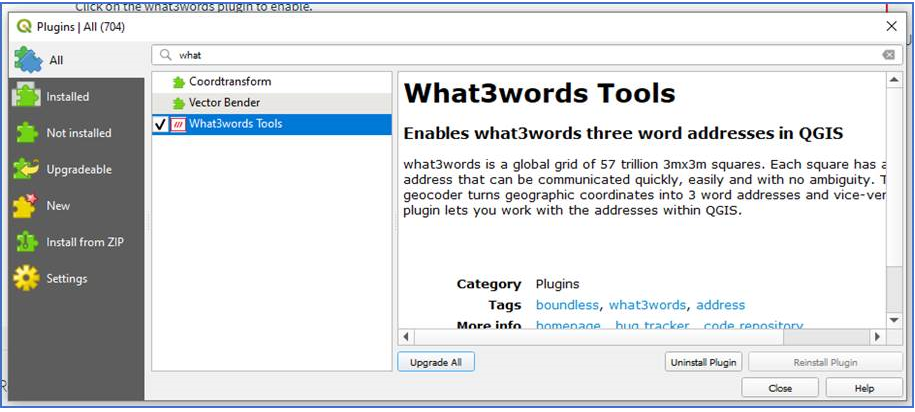The height and width of the screenshot is (412, 915).
Task: Click the Not installed puzzle icon
Action: tap(26, 133)
